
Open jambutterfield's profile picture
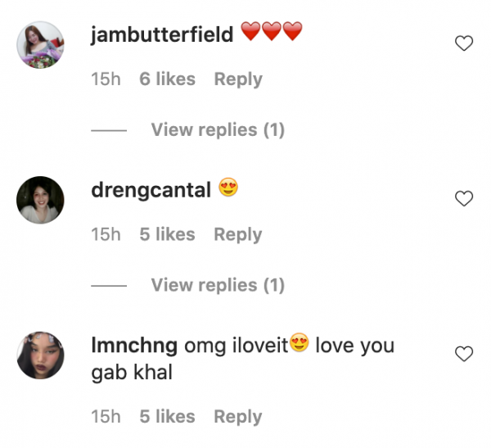41,44
